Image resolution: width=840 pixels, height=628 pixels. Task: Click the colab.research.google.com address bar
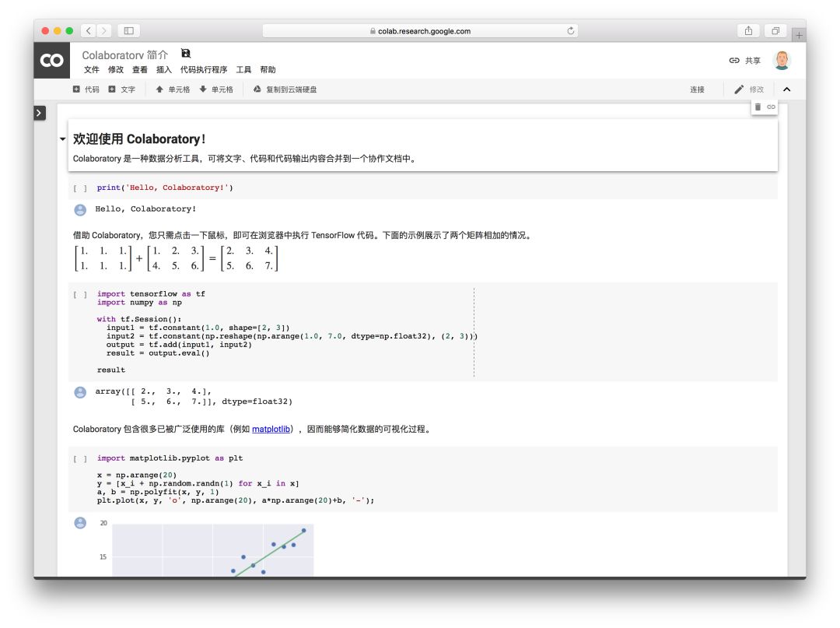[420, 31]
